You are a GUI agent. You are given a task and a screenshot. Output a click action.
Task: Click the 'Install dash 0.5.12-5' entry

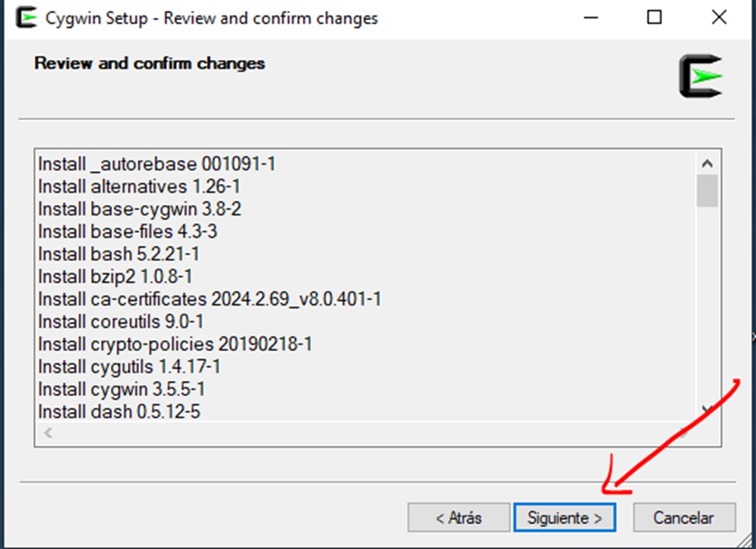[119, 412]
